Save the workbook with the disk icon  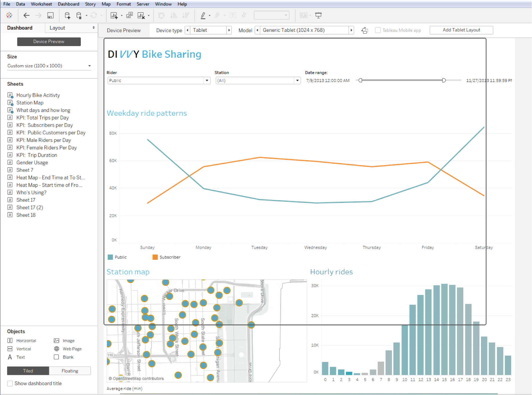pyautogui.click(x=50, y=15)
